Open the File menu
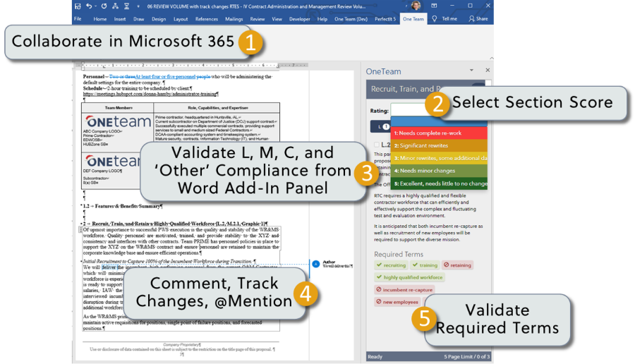Screen dimensions: 635x364 pos(78,19)
